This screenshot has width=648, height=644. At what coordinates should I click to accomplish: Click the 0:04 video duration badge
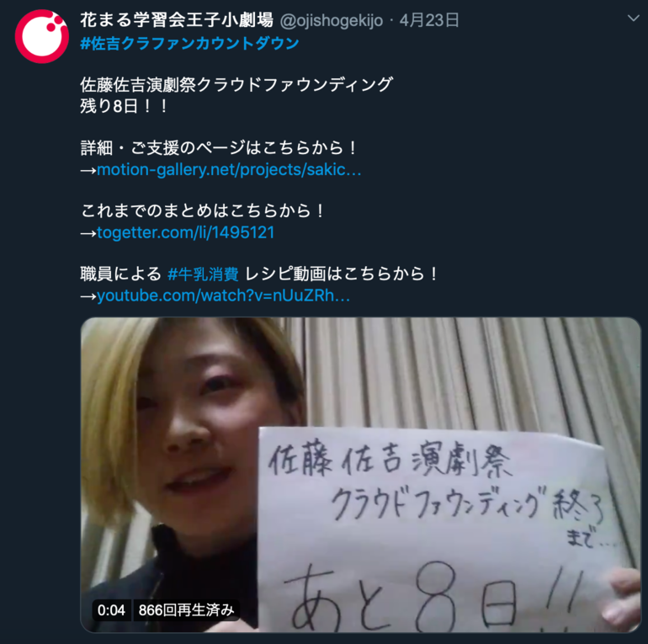click(111, 610)
